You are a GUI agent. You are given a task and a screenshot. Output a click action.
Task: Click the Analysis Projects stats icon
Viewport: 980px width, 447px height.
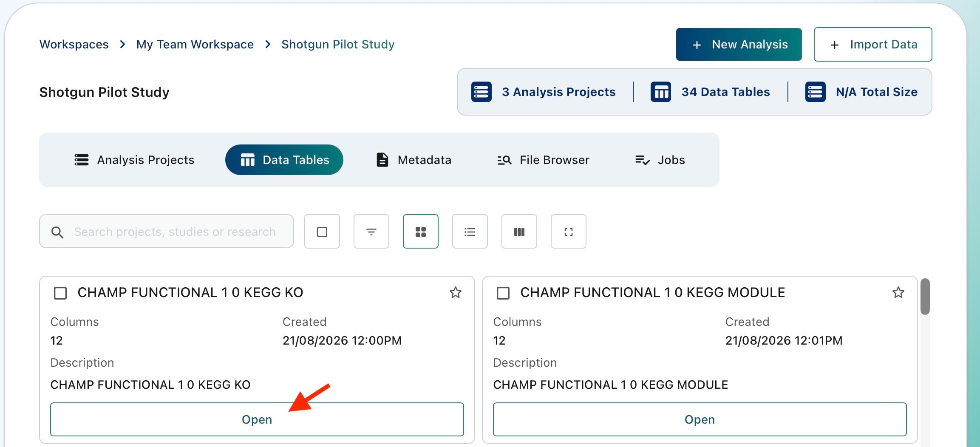coord(482,92)
